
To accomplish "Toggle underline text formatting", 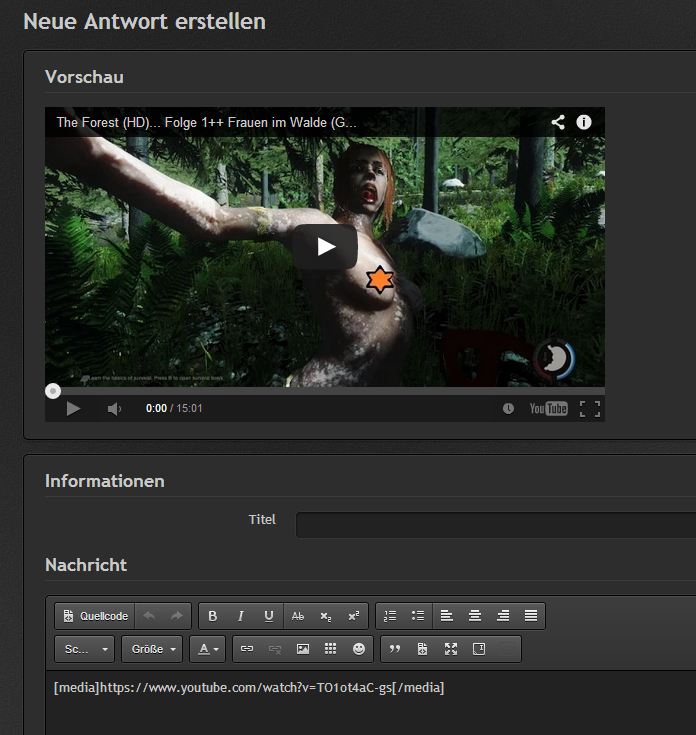I will coord(269,616).
